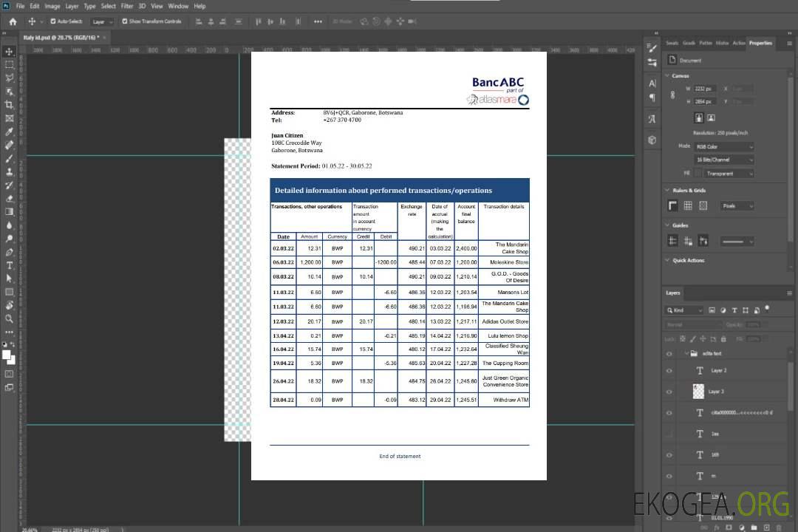
Task: Select the Healing Brush tool
Action: click(9, 145)
